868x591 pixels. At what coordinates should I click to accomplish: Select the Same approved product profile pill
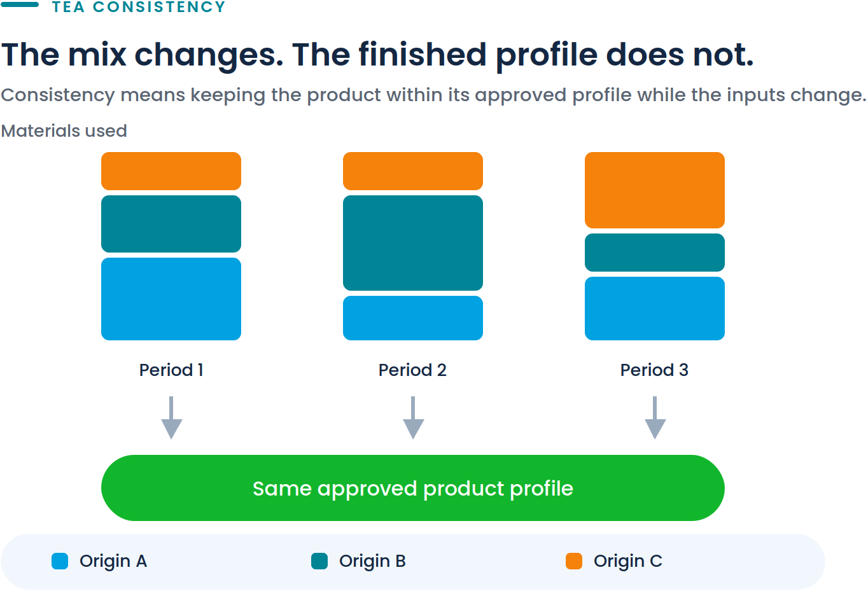pos(413,488)
